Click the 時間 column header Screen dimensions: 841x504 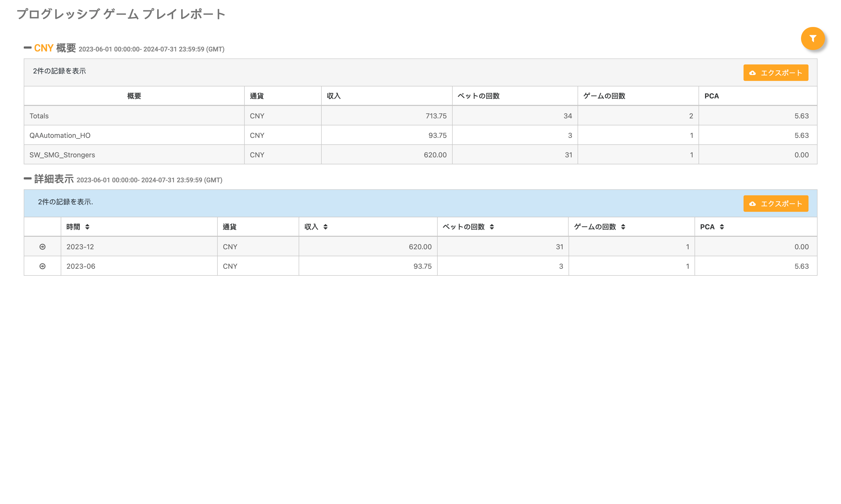73,227
